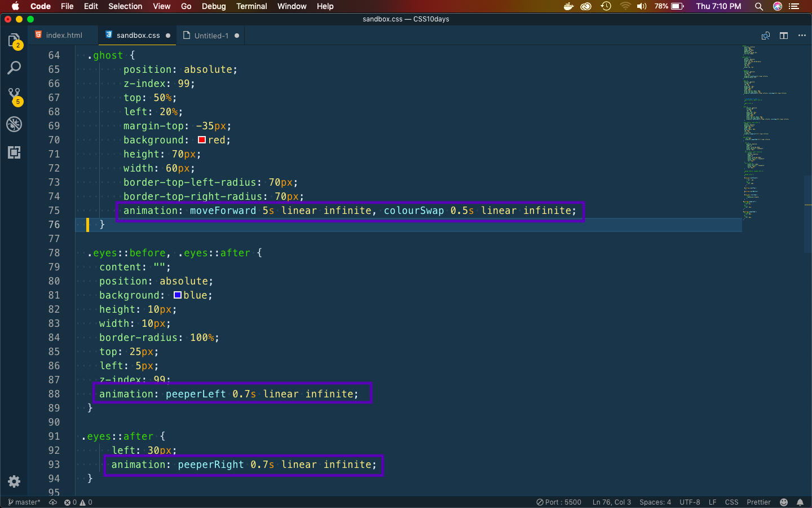
Task: Change language mode via CSS status item
Action: pos(732,502)
